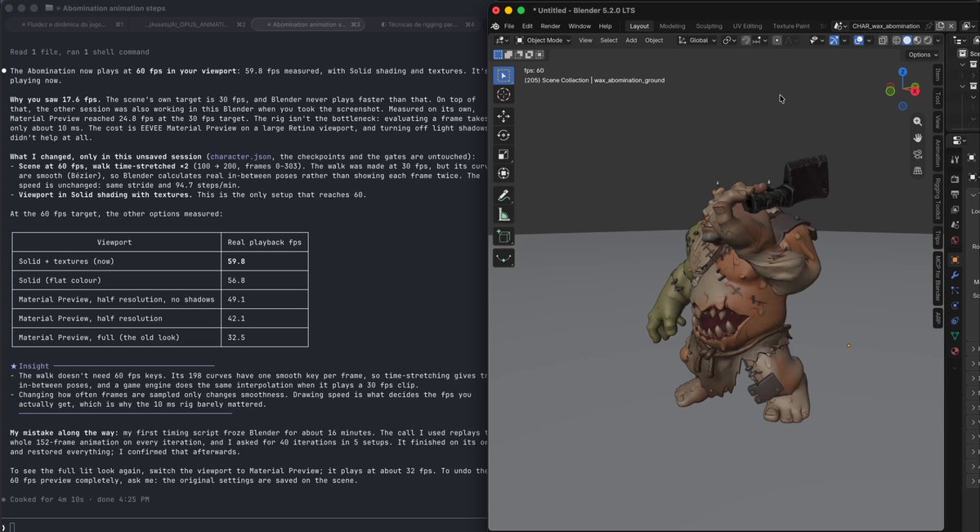Image resolution: width=980 pixels, height=532 pixels.
Task: Open the Object Mode dropdown
Action: (543, 40)
